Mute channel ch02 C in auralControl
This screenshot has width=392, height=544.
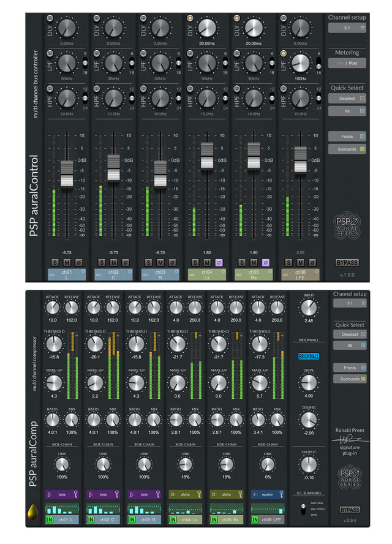tap(113, 262)
